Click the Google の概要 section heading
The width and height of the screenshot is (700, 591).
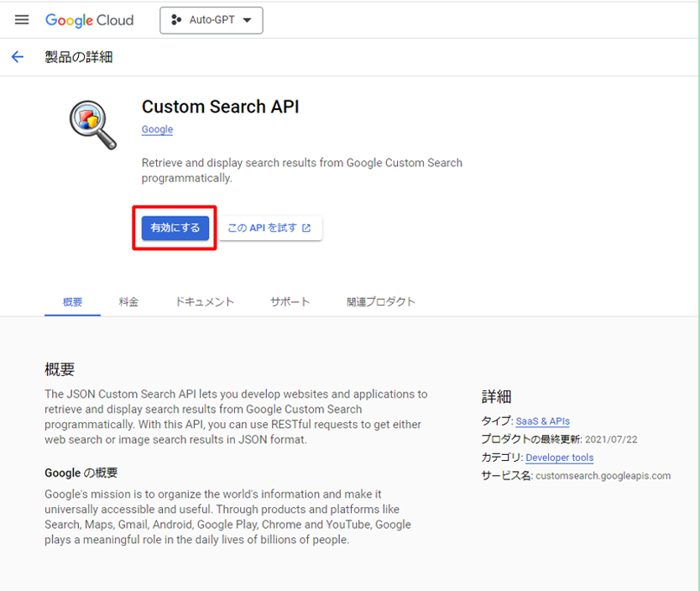tap(81, 473)
